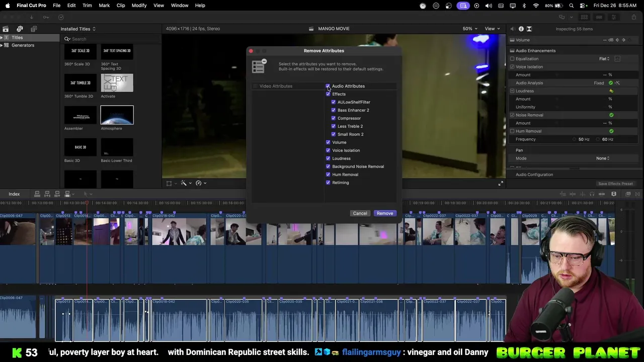This screenshot has height=362, width=644.
Task: Open the search filter magnifier icon
Action: 67,39
